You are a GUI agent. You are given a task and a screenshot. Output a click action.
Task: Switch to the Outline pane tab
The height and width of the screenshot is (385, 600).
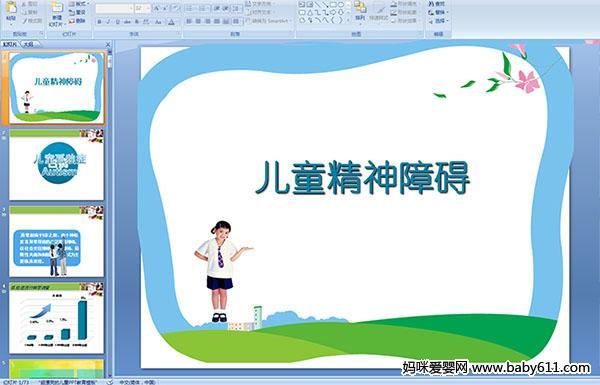(28, 44)
